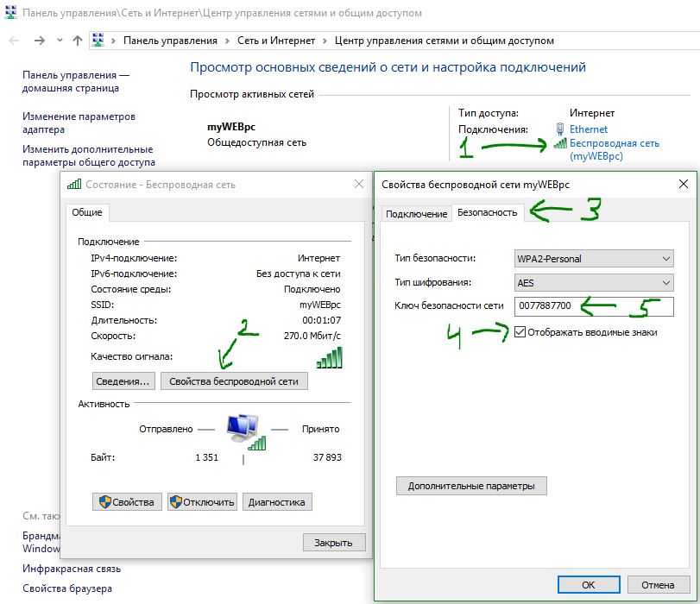Confirm with the 'ОК' button
Viewport: 700px width, 604px height.
pos(589,584)
